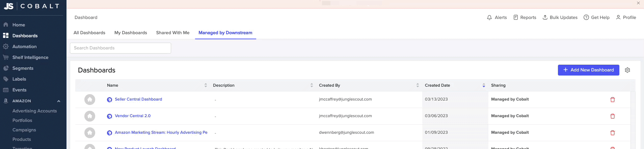The image size is (644, 149).
Task: Open Vendor Central 2.0 link
Action: 133,116
